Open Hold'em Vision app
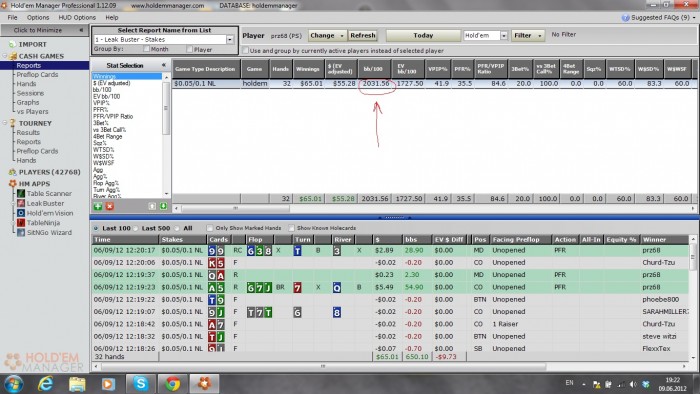 tap(50, 213)
